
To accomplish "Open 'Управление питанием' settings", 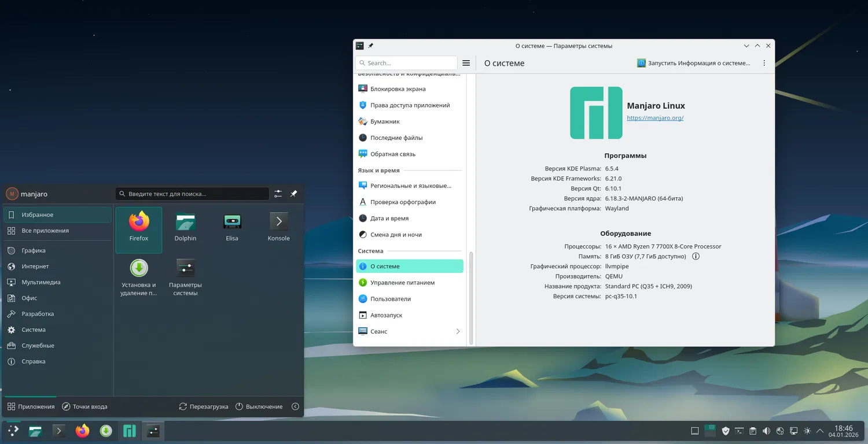I will [410, 283].
